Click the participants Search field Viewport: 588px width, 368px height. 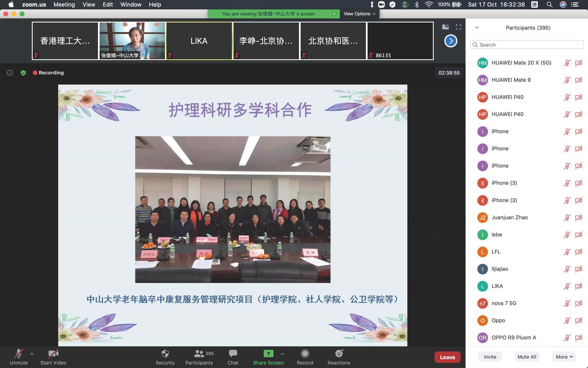pyautogui.click(x=527, y=45)
